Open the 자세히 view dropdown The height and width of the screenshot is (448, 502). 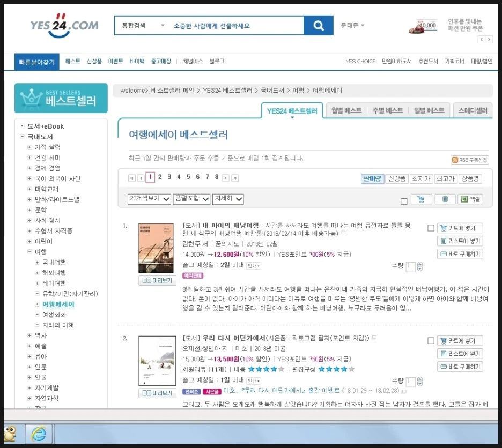pos(228,199)
